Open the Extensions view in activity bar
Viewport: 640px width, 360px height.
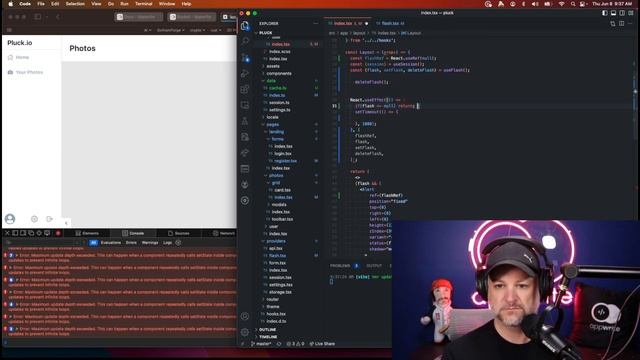pos(245,89)
